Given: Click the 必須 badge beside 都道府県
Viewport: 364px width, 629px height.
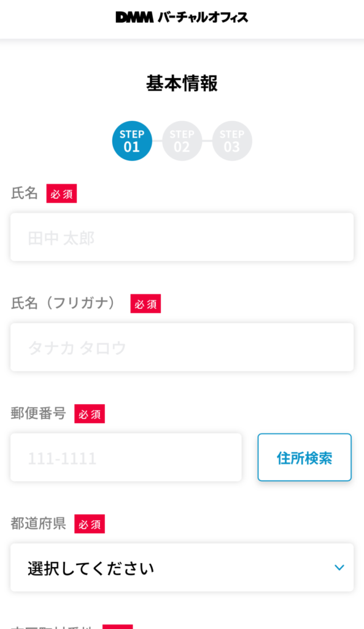Looking at the screenshot, I should [90, 524].
